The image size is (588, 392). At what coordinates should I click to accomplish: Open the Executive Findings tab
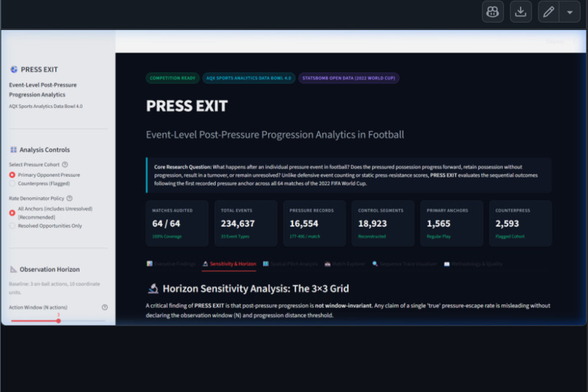click(x=171, y=264)
